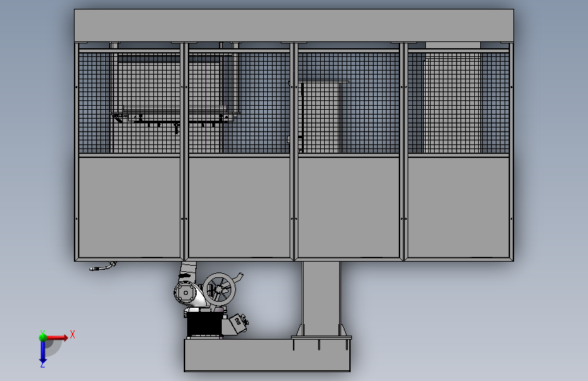Select the black robot base block

tap(204, 325)
